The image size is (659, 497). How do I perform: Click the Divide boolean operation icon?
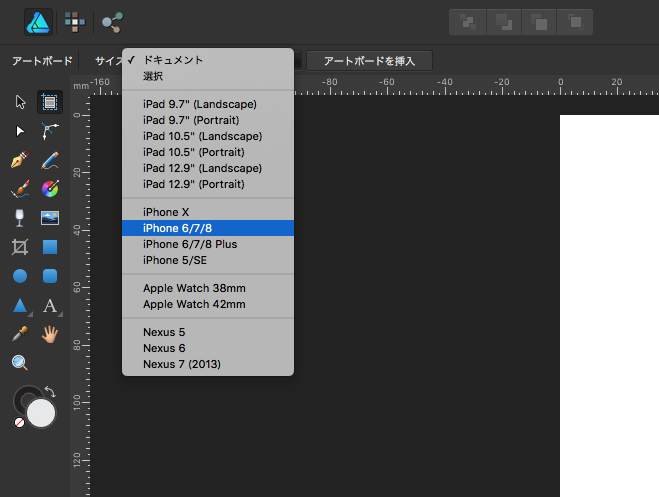pyautogui.click(x=575, y=22)
